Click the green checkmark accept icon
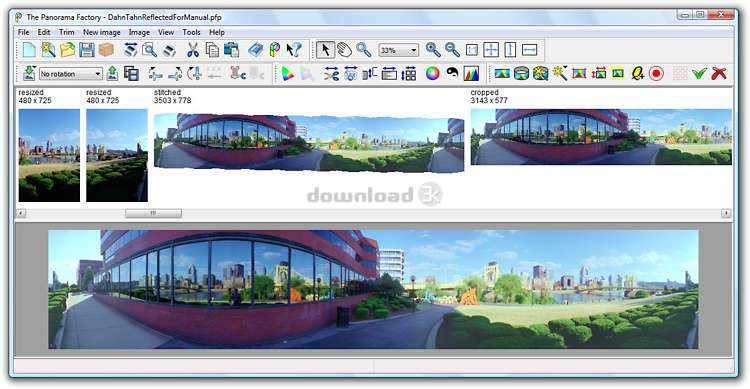This screenshot has width=750, height=389. coord(699,74)
